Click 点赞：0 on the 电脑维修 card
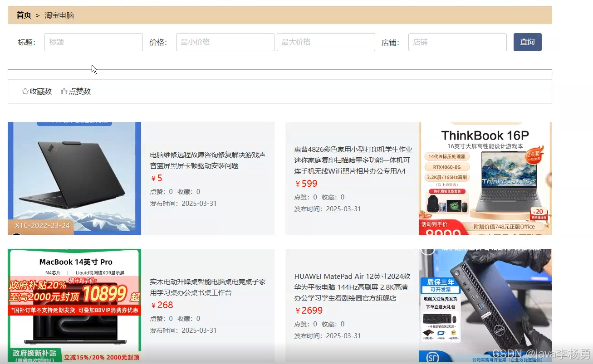The width and height of the screenshot is (593, 364). point(162,192)
